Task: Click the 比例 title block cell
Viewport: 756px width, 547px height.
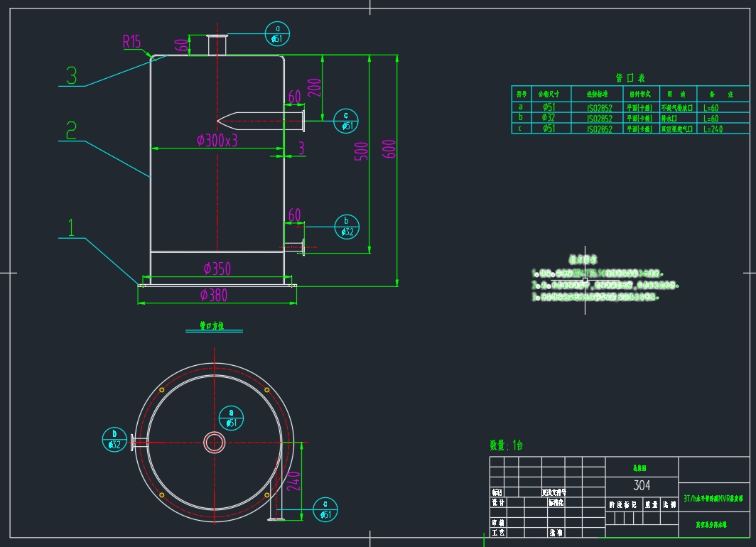Action: (670, 504)
